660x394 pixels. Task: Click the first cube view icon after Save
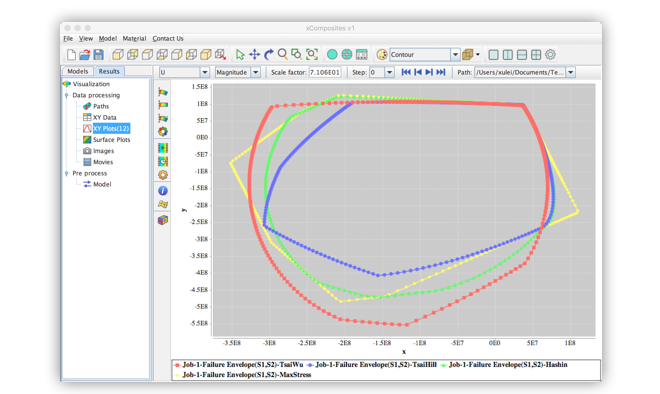coord(118,55)
